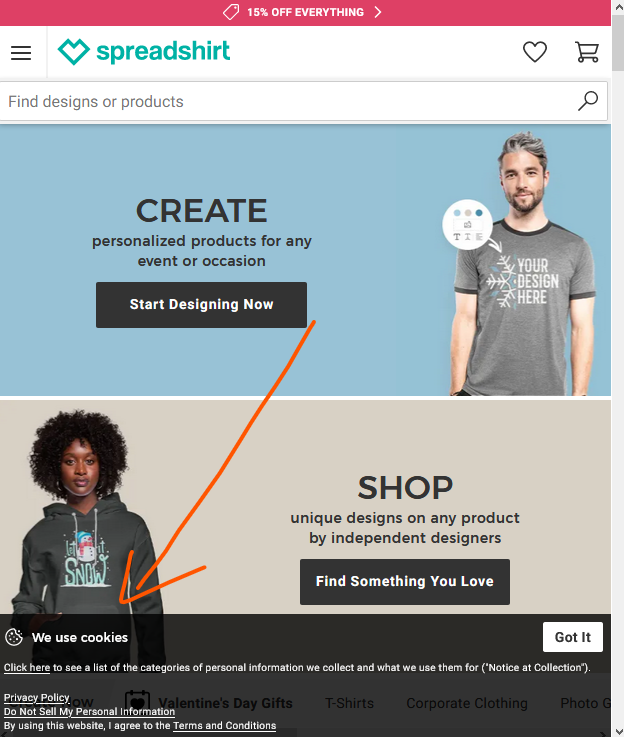Image resolution: width=624 pixels, height=737 pixels.
Task: Click the 15% OFF EVERYTHING banner text
Action: pyautogui.click(x=305, y=12)
